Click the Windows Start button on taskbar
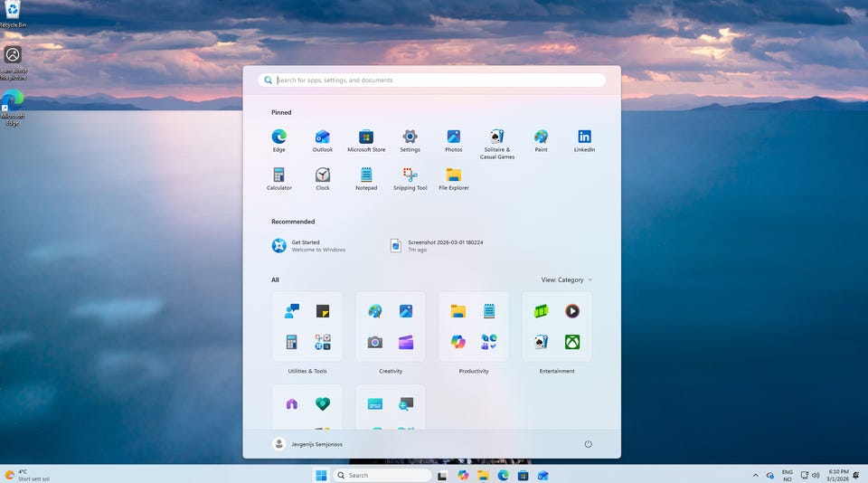The image size is (868, 483). (x=321, y=475)
